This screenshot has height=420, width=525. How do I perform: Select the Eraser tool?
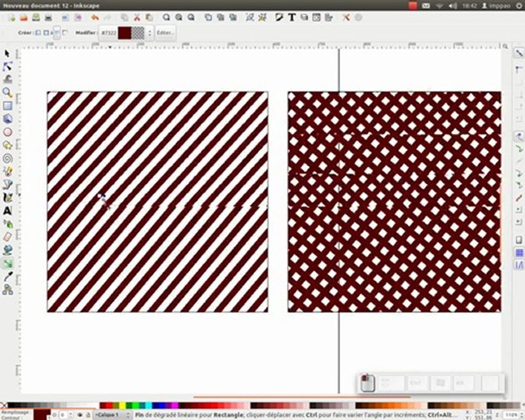[x=8, y=237]
